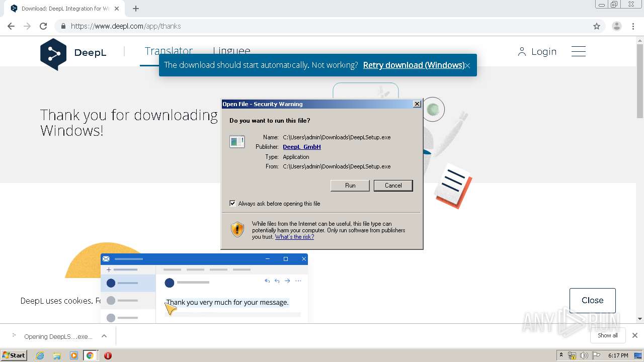The width and height of the screenshot is (644, 362).
Task: Close the Download DeepL browser tab
Action: point(117,9)
